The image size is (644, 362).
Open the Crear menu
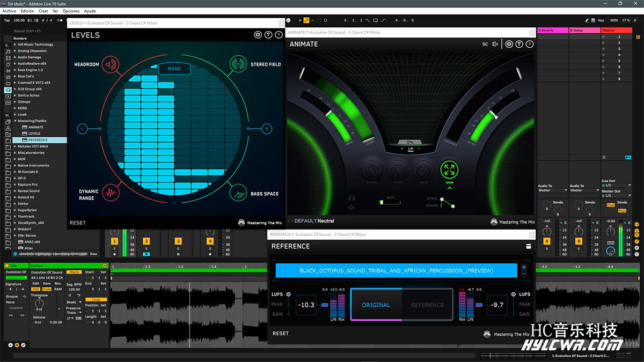coord(43,11)
